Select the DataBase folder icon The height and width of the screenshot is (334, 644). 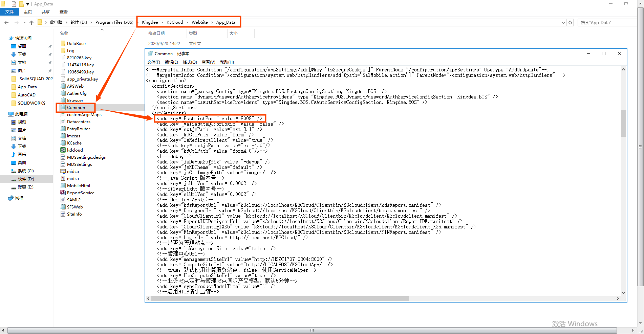63,43
